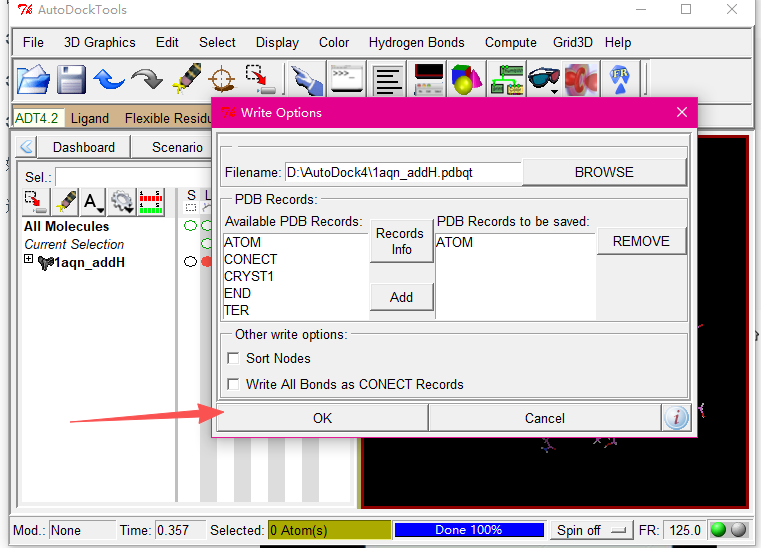Toggle the S column circle for 1aqn_addH

click(x=190, y=262)
